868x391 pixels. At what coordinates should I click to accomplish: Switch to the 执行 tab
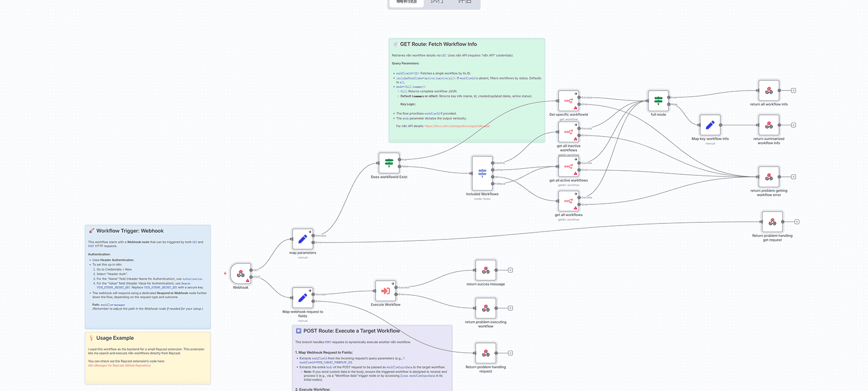coord(437,2)
